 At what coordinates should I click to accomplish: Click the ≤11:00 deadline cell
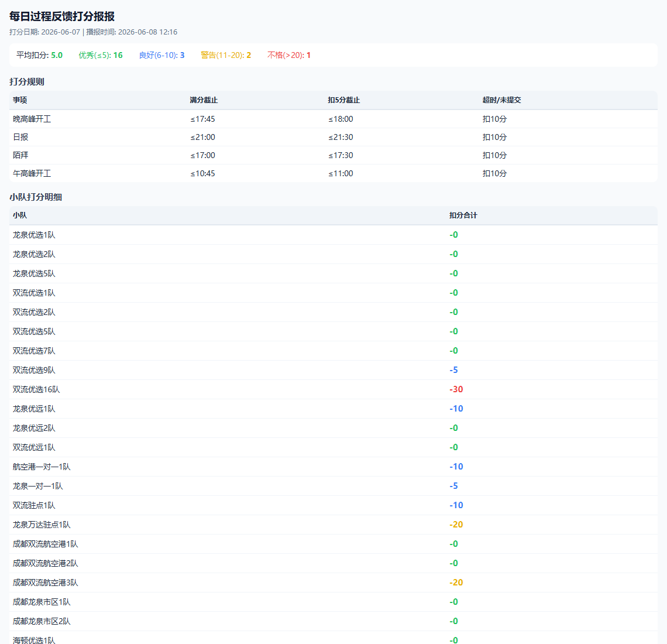coord(341,173)
